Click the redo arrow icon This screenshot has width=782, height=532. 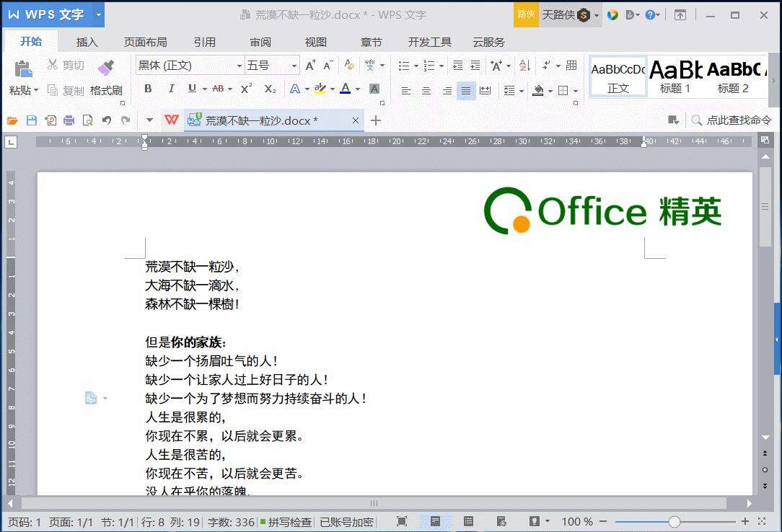point(126,120)
